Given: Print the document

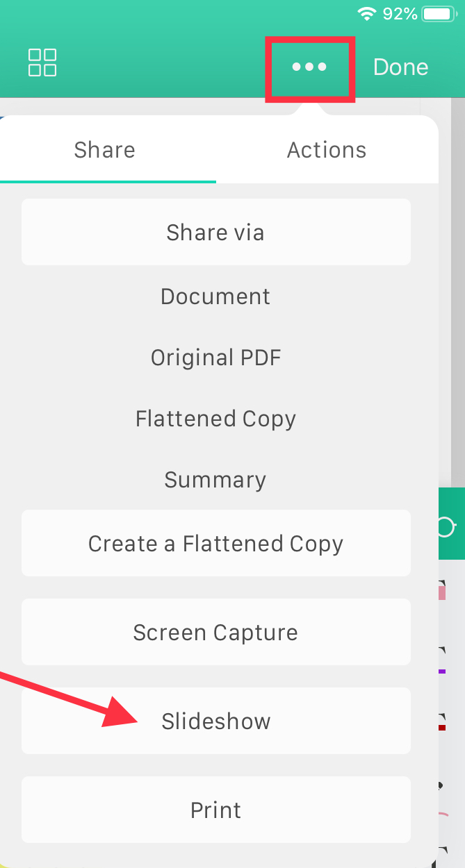Looking at the screenshot, I should point(216,810).
